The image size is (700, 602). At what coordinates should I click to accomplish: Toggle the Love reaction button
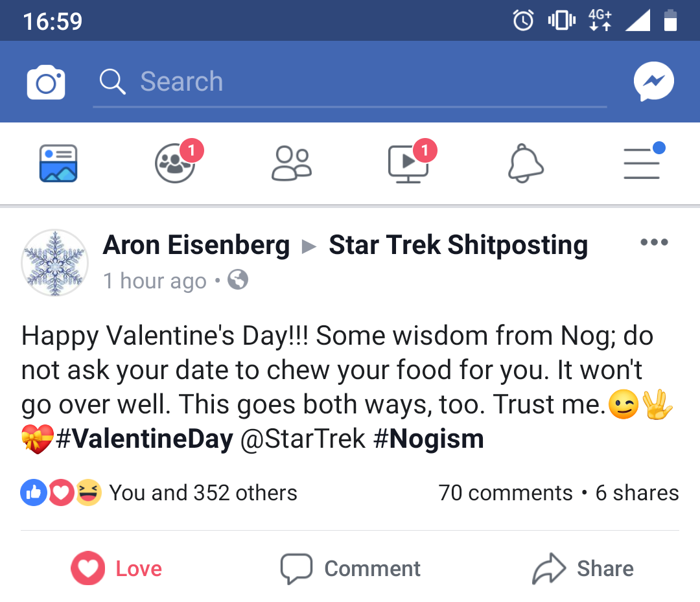pos(117,568)
